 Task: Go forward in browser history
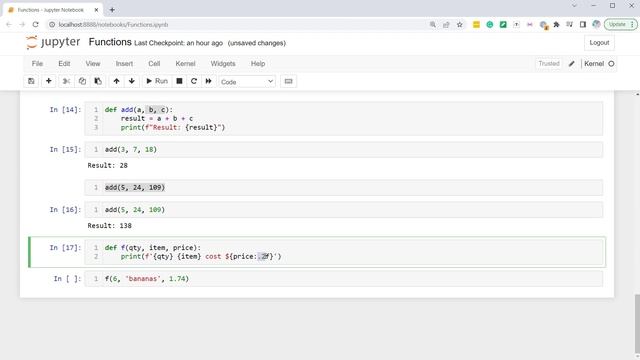22,24
